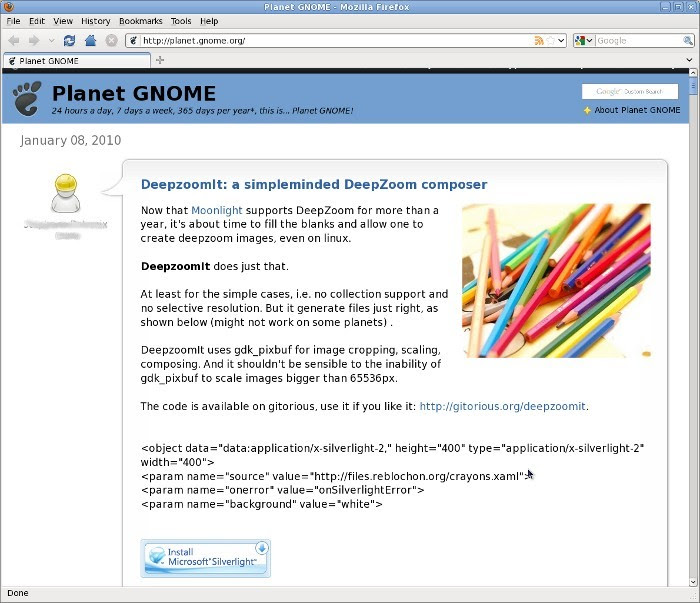This screenshot has height=603, width=700.
Task: Click the Done status bar text
Action: [18, 593]
